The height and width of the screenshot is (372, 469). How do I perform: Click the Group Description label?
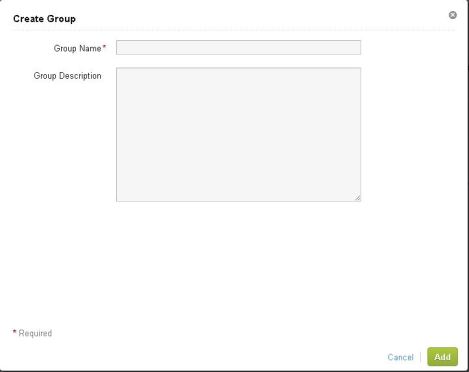pos(67,76)
